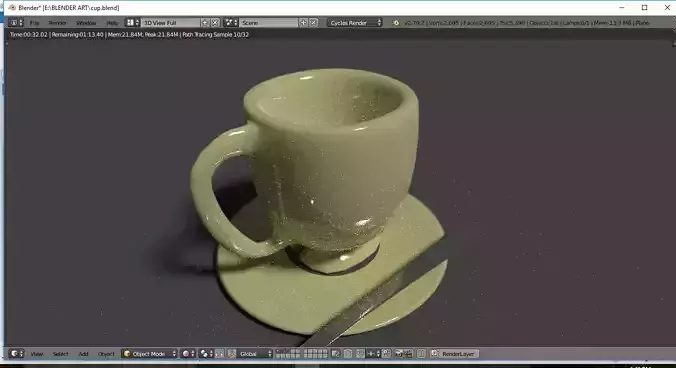Minimize the Blender window
Screen dimensions: 676x368
pyautogui.click(x=622, y=7)
